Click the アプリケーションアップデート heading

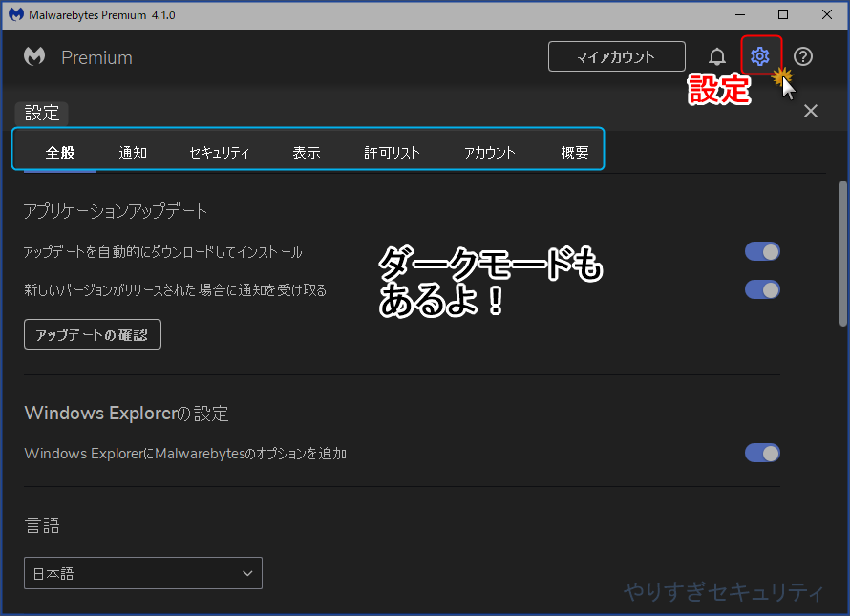coord(116,211)
